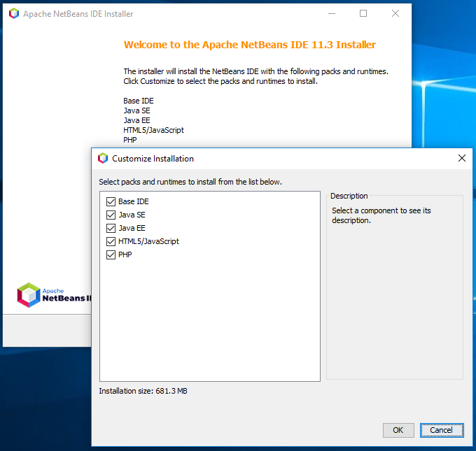This screenshot has height=451, width=476.
Task: Click the Apache NetBeans IDE Installer title text
Action: [78, 14]
